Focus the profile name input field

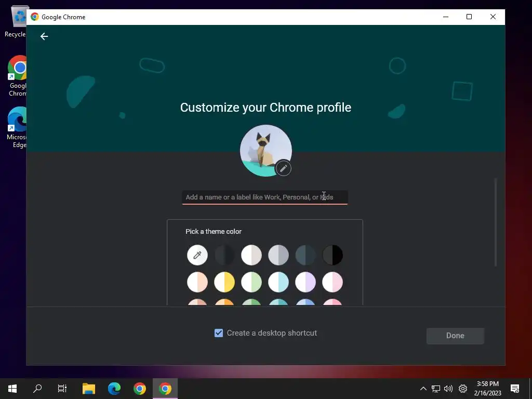point(264,197)
